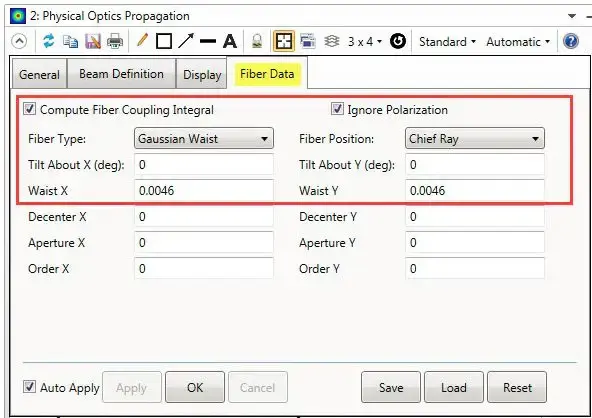Select the rectangle drawing tool

click(164, 41)
